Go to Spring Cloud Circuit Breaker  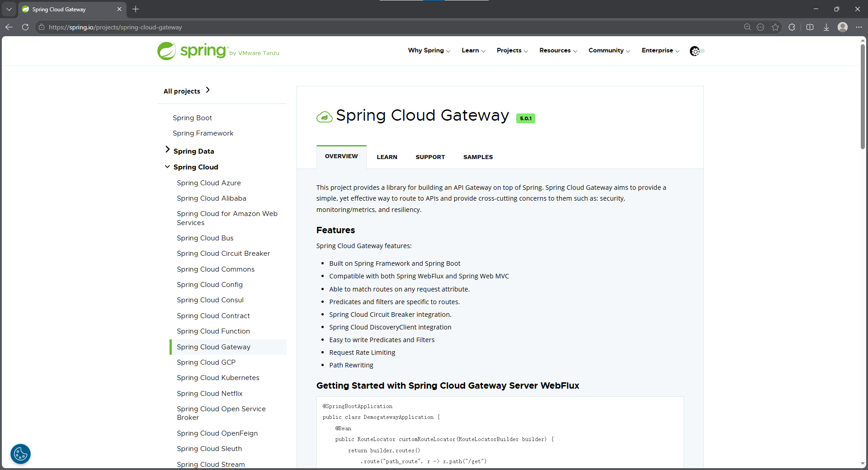(223, 254)
